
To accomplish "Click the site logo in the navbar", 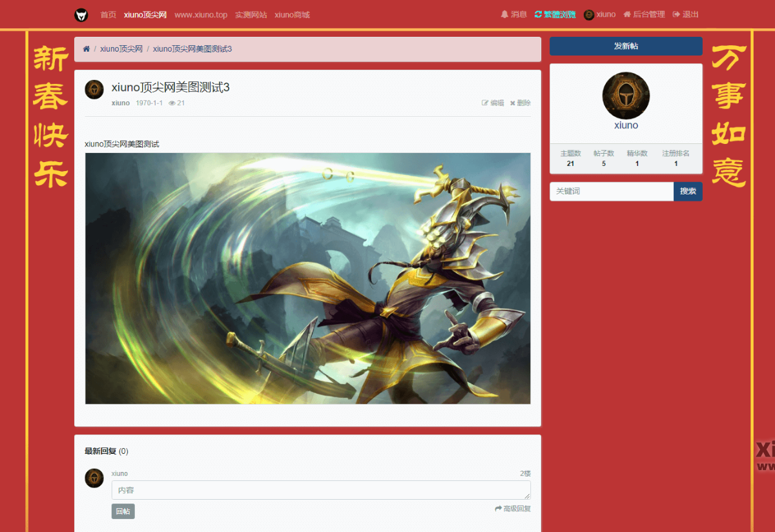I will tap(81, 15).
